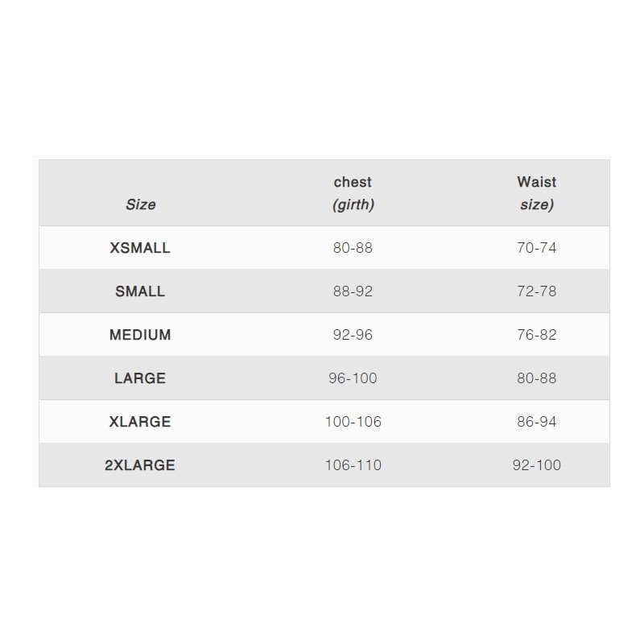Click waist value 92-100
644x644 pixels.
tap(536, 465)
